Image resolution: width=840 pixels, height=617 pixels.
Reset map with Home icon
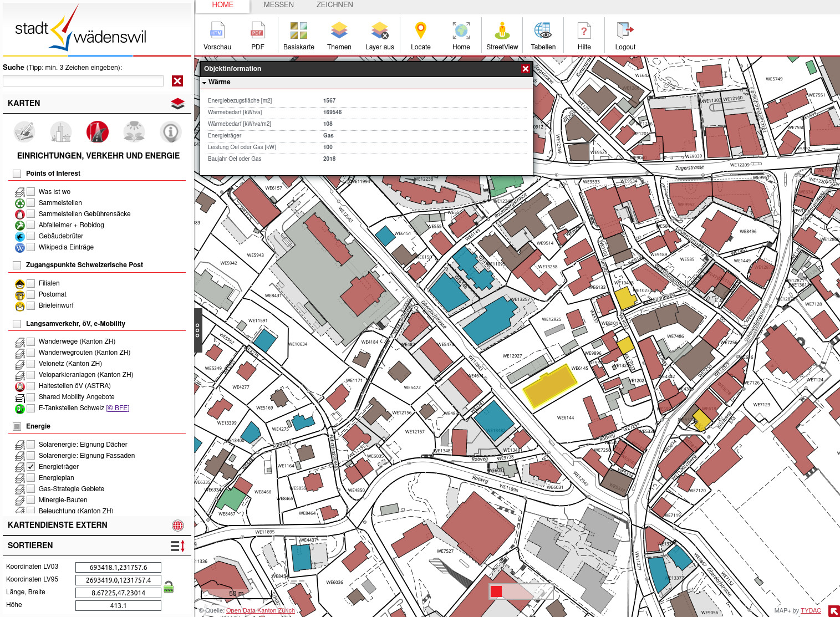tap(461, 36)
